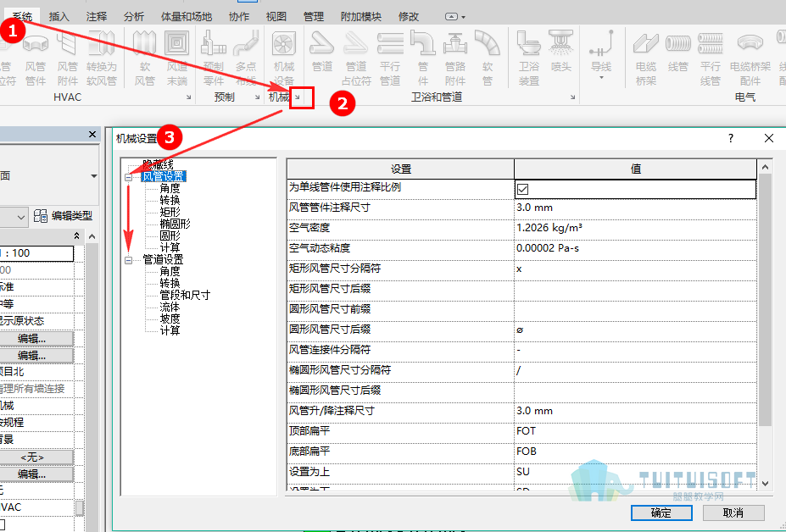Select the 管件 pipe fitting tool

423,58
